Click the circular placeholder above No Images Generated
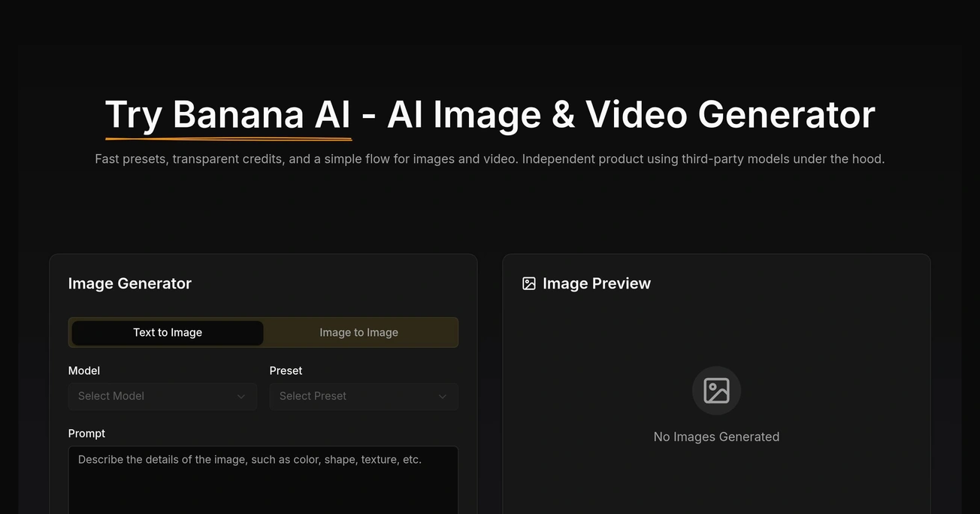This screenshot has width=980, height=514. 716,390
